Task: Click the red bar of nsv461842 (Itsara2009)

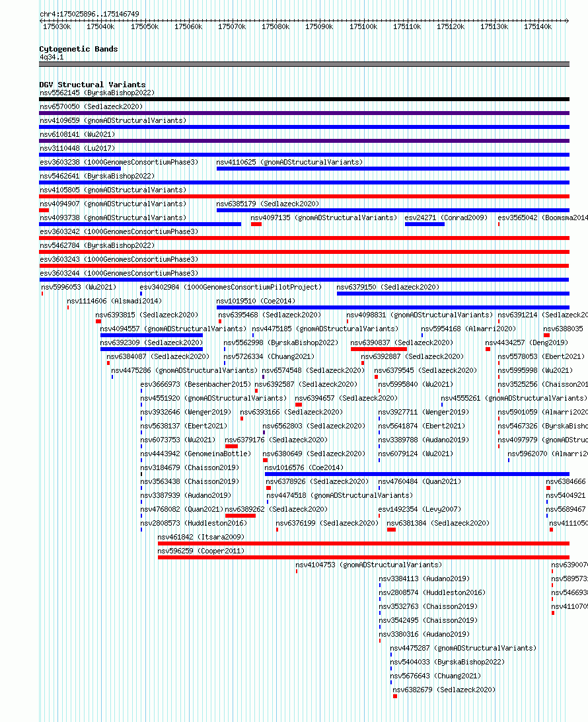Action: (x=363, y=543)
